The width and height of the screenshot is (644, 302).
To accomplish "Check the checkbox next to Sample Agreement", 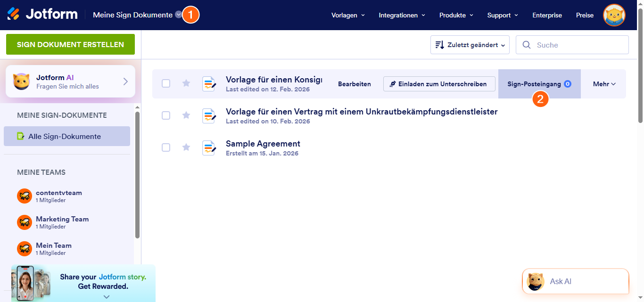I will pos(166,147).
